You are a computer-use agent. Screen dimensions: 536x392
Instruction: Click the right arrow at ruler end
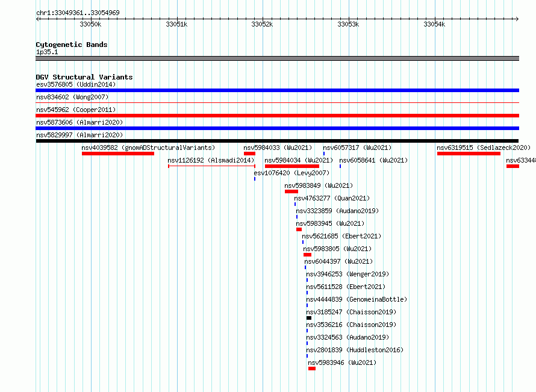click(517, 19)
